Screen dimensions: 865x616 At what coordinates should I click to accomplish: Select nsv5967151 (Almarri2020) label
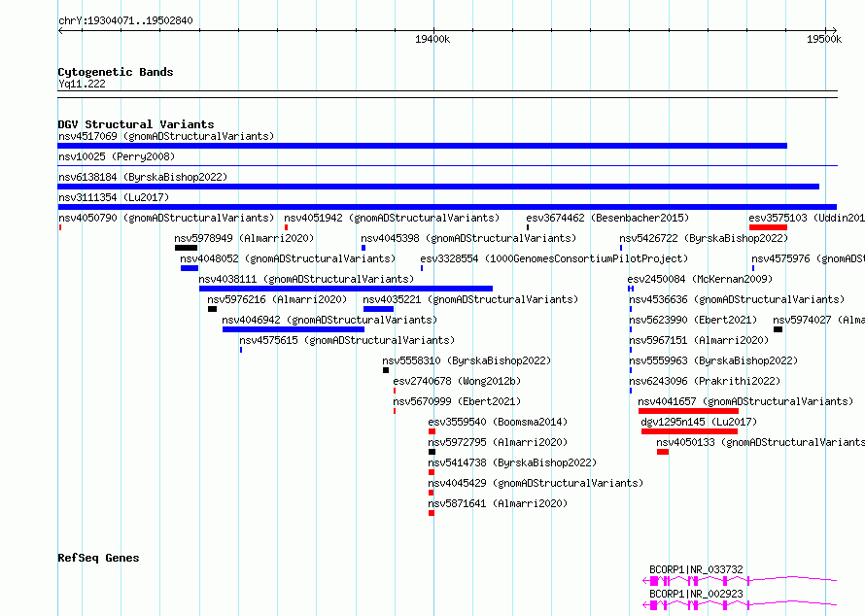point(699,340)
